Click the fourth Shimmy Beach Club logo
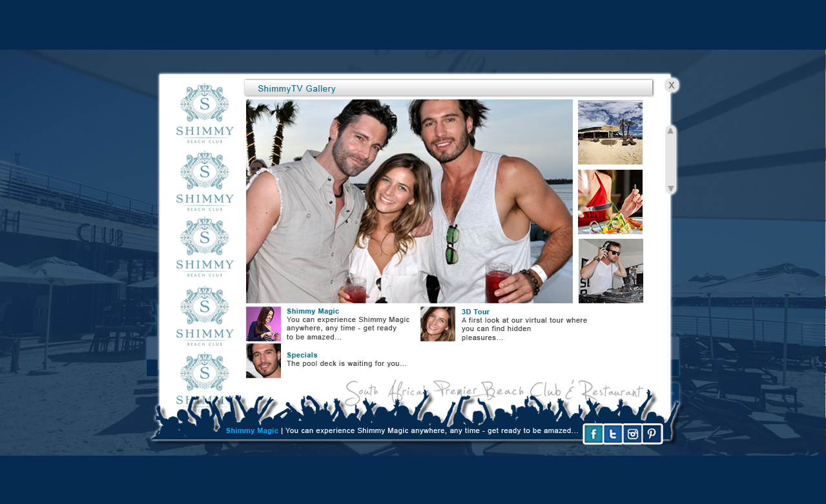This screenshot has width=826, height=504. point(205,316)
